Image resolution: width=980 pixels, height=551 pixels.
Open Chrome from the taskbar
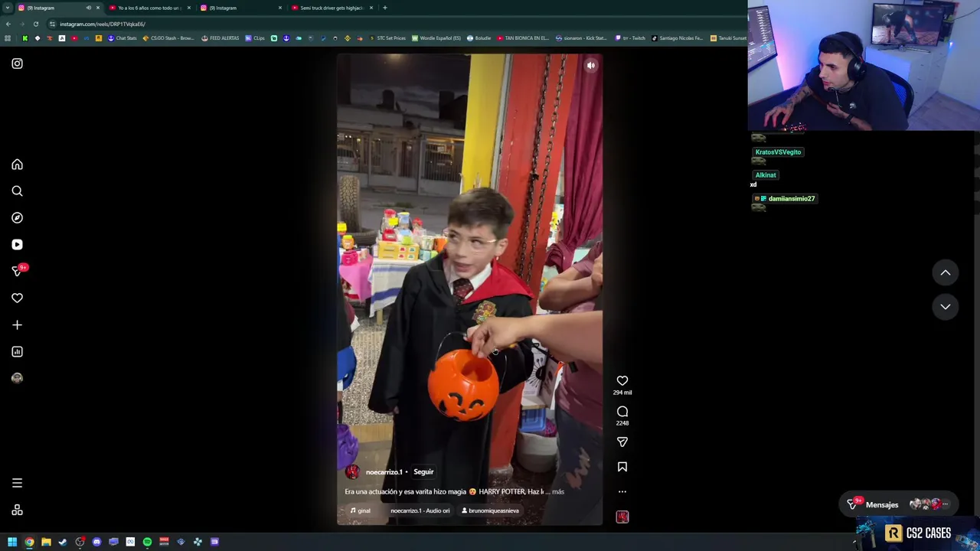click(29, 542)
